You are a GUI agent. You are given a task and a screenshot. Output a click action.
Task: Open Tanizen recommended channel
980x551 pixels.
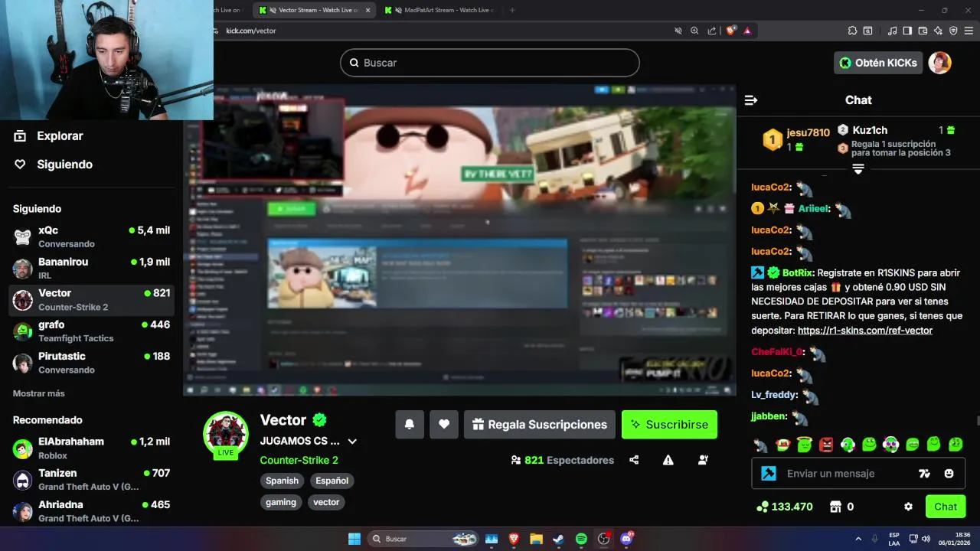[92, 479]
